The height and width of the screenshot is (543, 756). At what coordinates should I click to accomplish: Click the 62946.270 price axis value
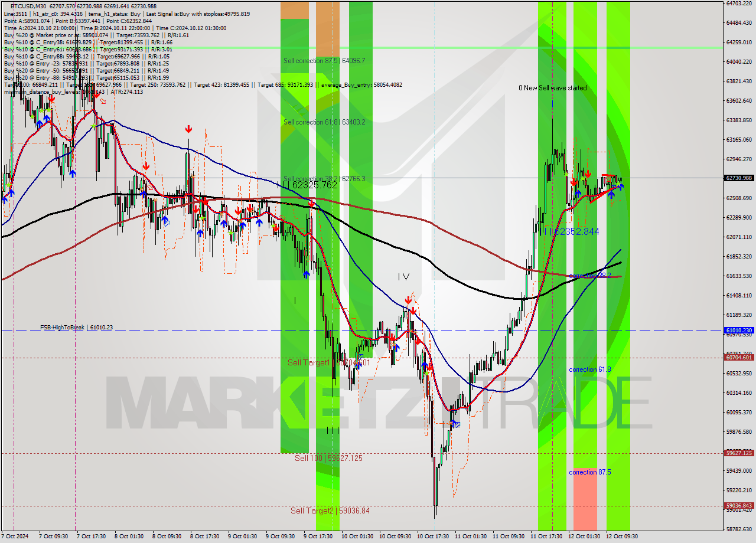[738, 159]
